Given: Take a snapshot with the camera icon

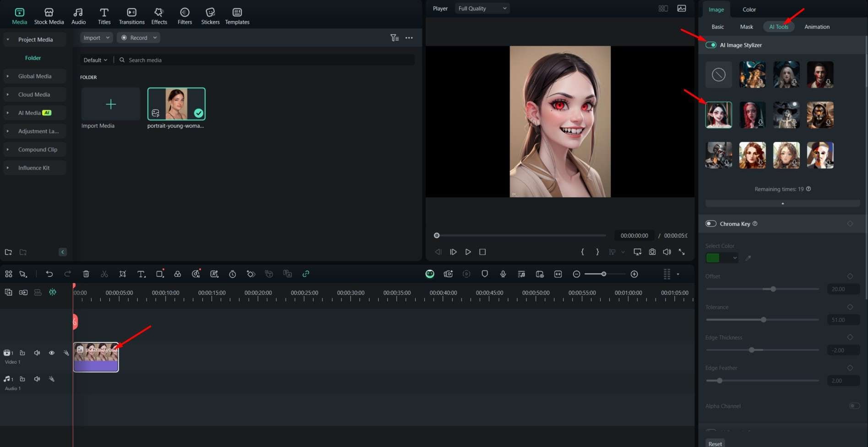Looking at the screenshot, I should [x=652, y=252].
